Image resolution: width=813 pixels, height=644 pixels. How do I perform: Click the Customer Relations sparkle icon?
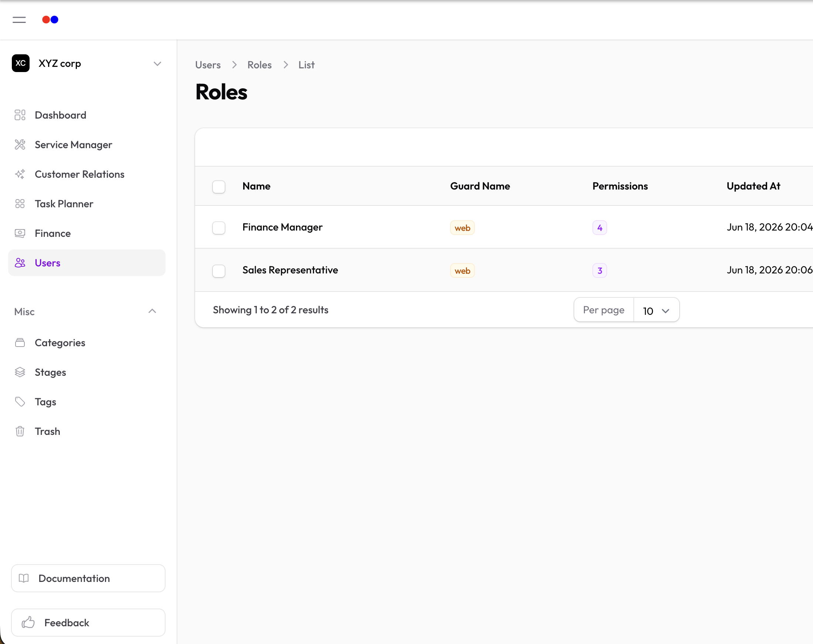tap(20, 174)
